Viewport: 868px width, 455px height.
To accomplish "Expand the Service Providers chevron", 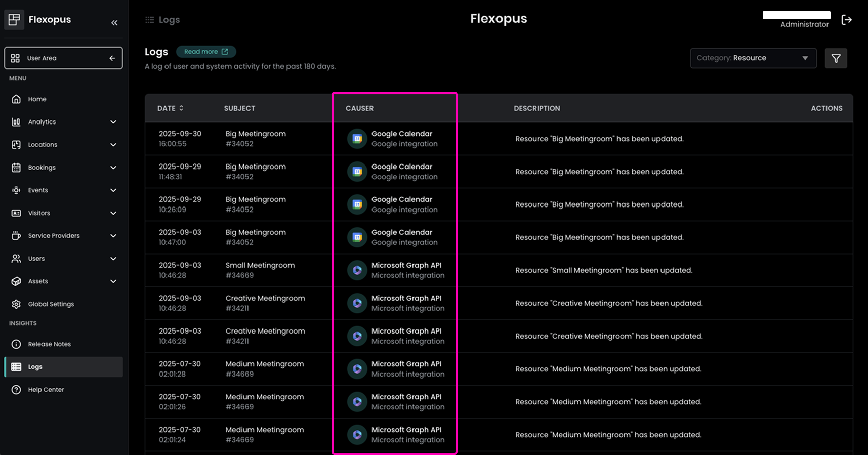I will pyautogui.click(x=113, y=236).
